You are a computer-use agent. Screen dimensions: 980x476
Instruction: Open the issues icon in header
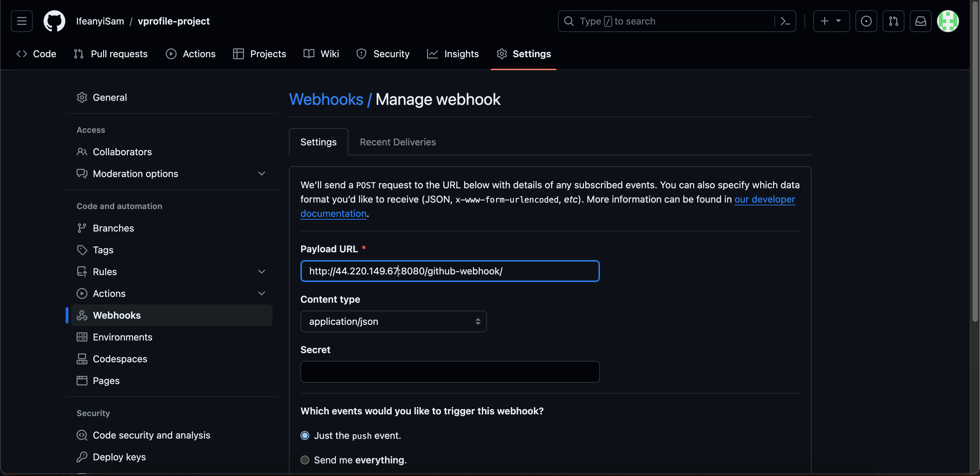point(866,21)
